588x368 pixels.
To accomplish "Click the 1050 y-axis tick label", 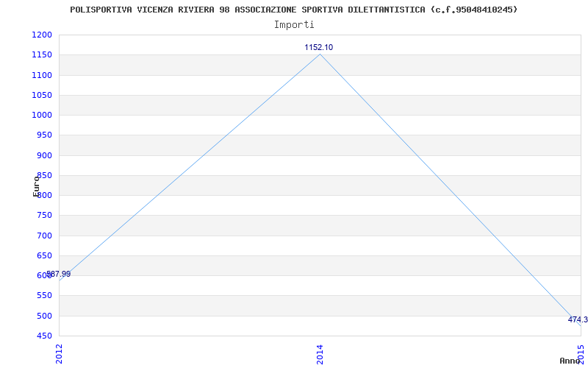I will point(42,95).
